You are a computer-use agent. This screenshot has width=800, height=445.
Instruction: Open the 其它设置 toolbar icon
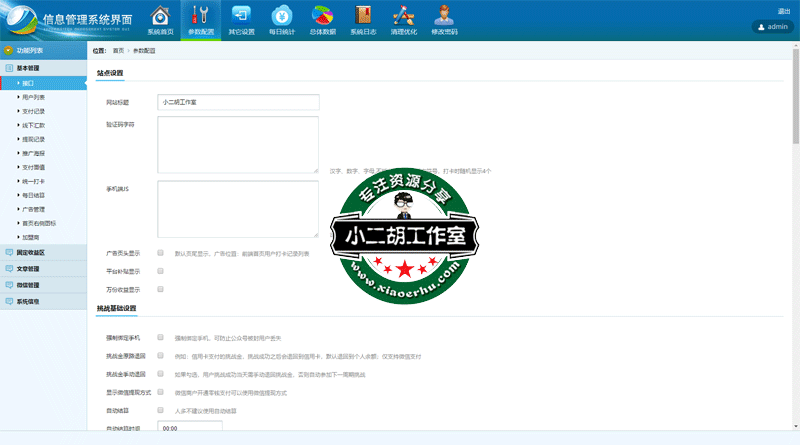[241, 15]
